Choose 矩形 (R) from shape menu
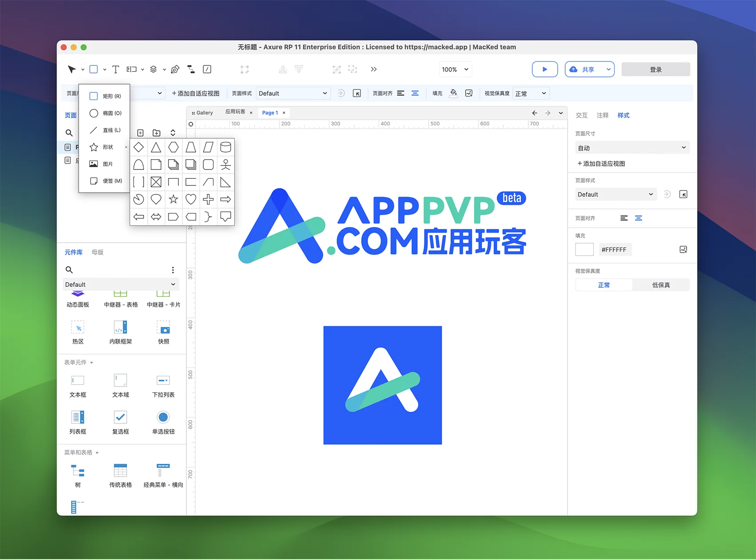 click(x=105, y=96)
